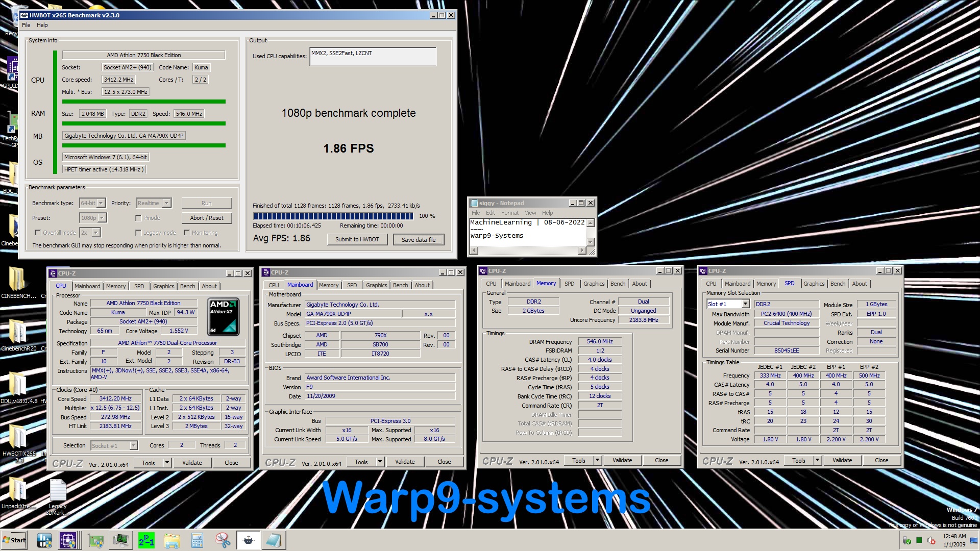The image size is (980, 551).
Task: Open the Format menu in Notepad
Action: point(509,213)
